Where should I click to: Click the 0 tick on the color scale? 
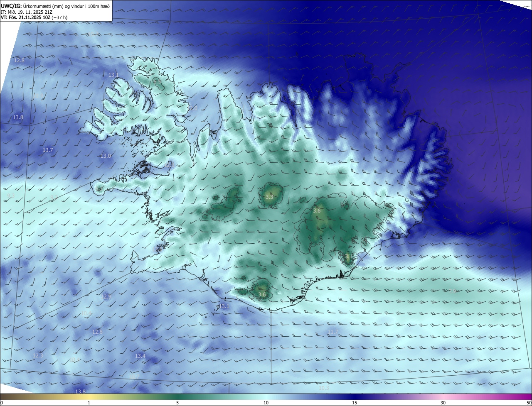click(1, 403)
